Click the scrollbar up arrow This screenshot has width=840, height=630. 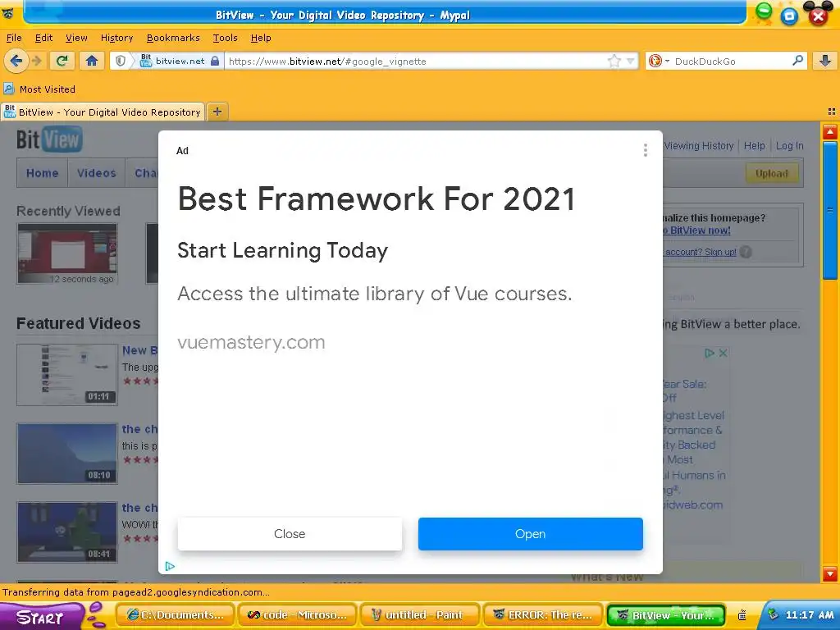click(x=830, y=132)
